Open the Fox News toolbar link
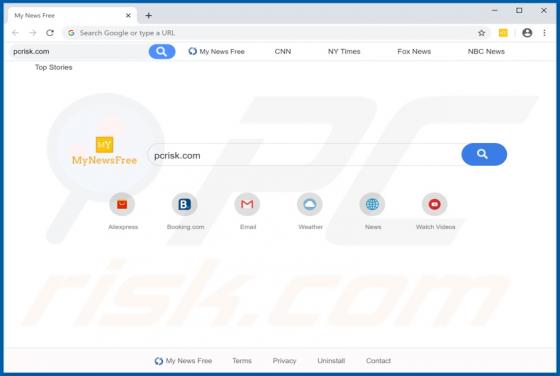560x376 pixels. point(414,51)
